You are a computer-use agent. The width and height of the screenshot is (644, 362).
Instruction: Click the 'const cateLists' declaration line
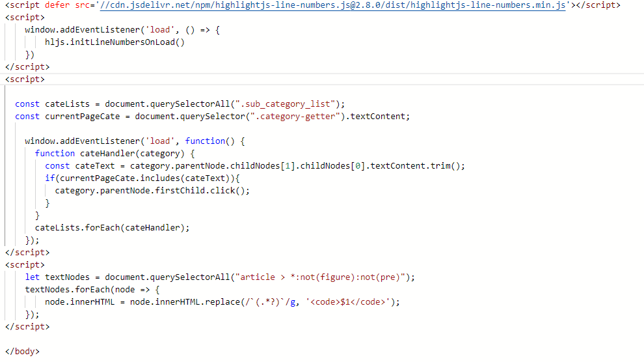(x=180, y=104)
